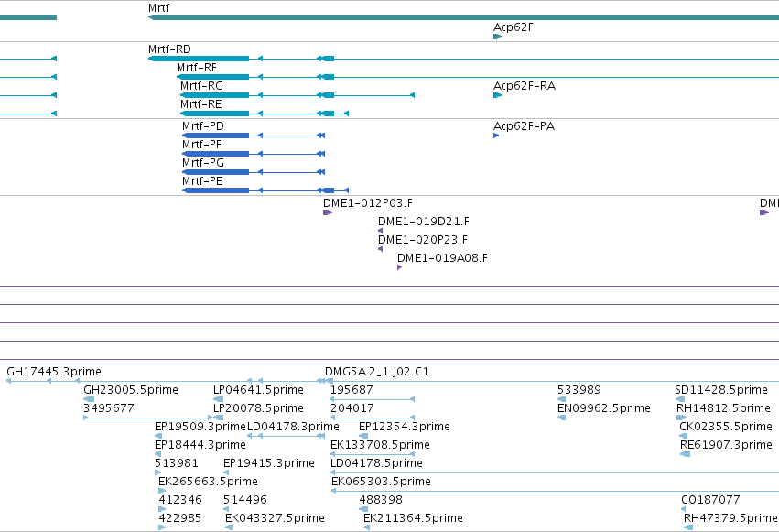Select the Mrtf-RD transcript label
779x532 pixels.
[169, 49]
